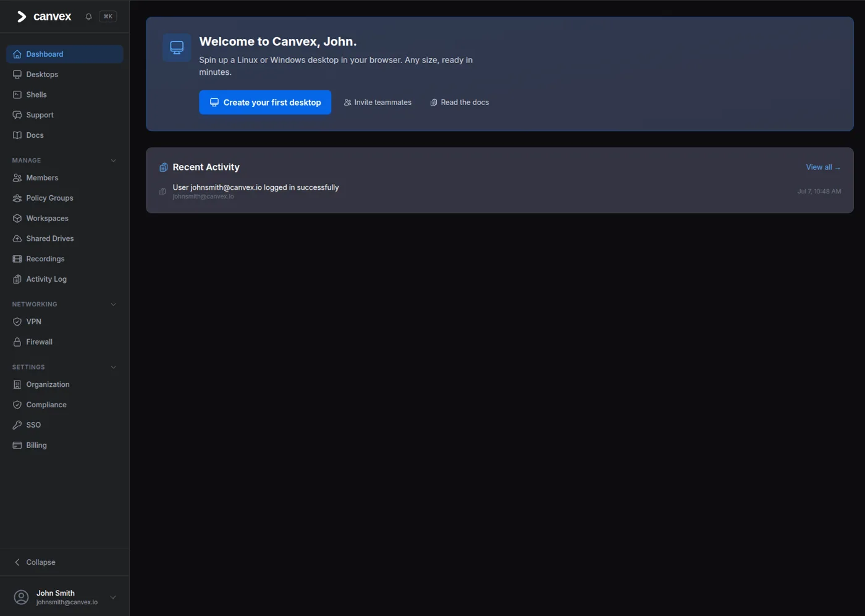Click Create your first desktop button
Viewport: 865px width, 616px height.
[x=265, y=103]
